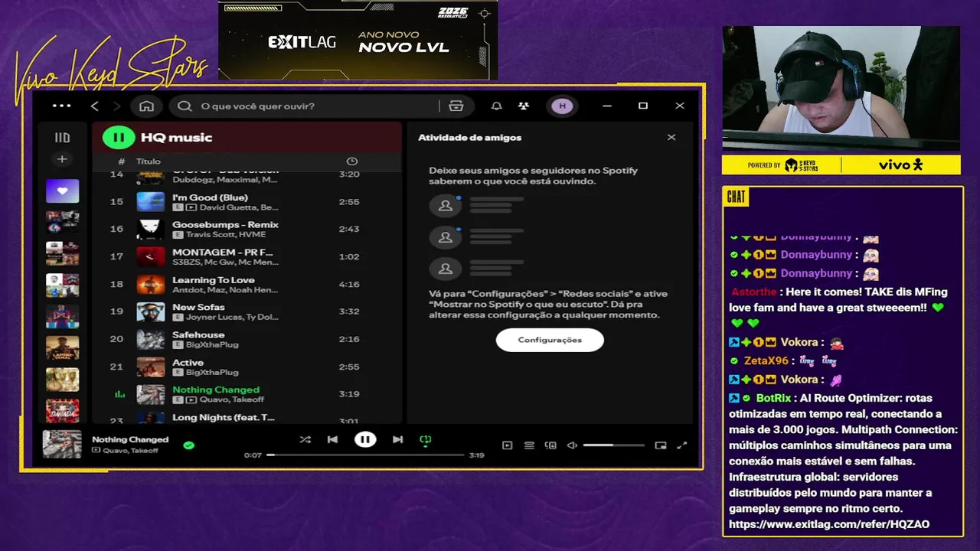Open the second sidebar playlist thumbnail below Liked Songs

tap(62, 253)
